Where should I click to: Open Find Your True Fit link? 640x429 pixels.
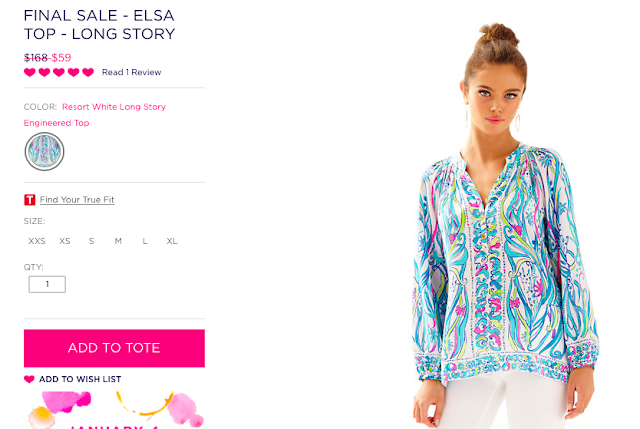[x=77, y=200]
